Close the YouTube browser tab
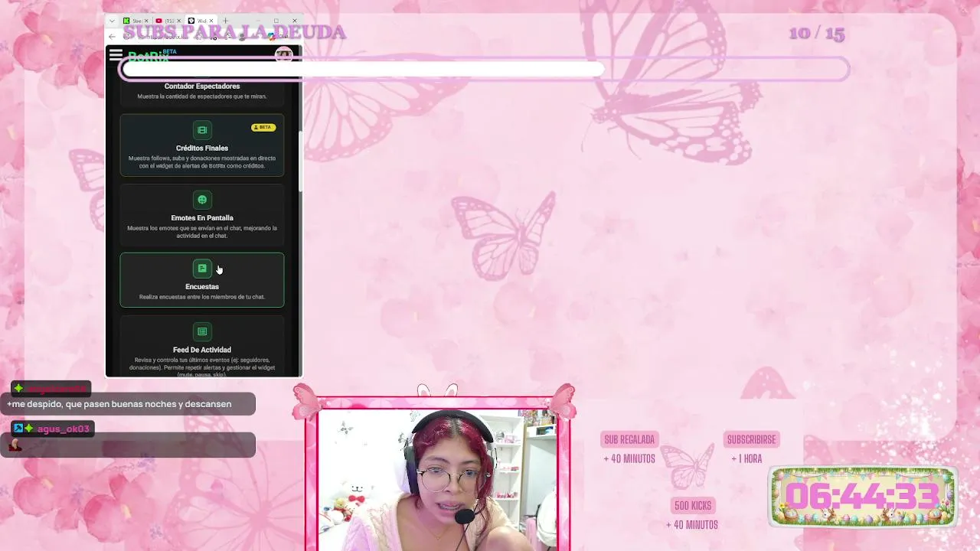The image size is (980, 551). pos(179,21)
